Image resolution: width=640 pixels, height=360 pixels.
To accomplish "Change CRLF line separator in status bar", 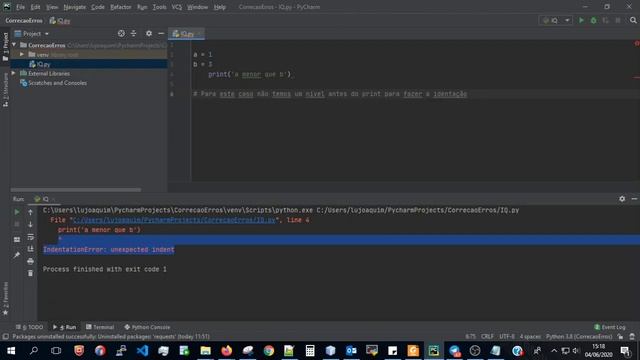I will [487, 336].
